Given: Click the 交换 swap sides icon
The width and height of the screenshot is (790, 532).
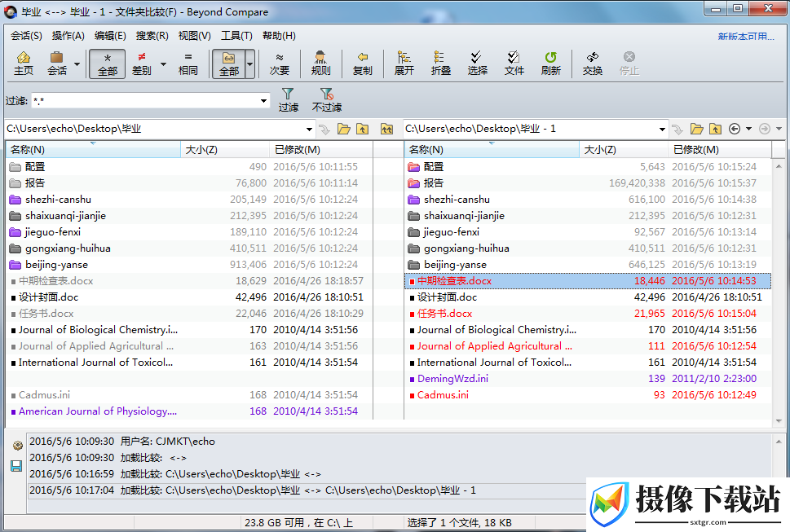Looking at the screenshot, I should (x=593, y=57).
